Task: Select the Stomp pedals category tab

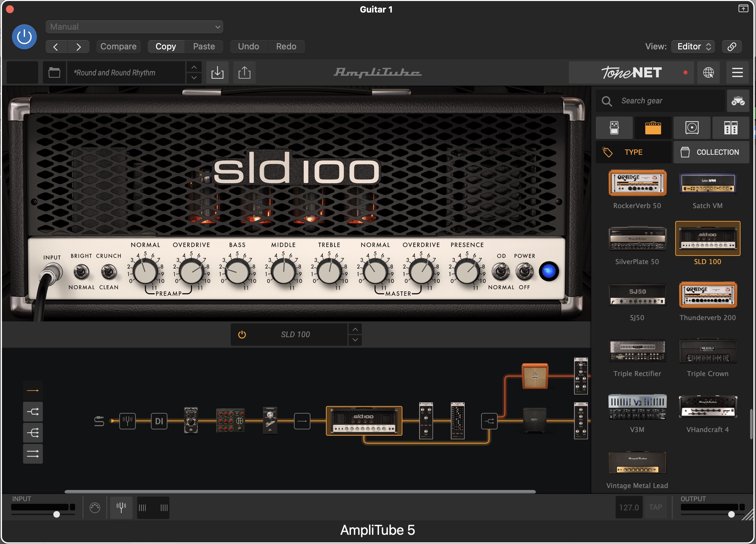Action: [x=614, y=127]
